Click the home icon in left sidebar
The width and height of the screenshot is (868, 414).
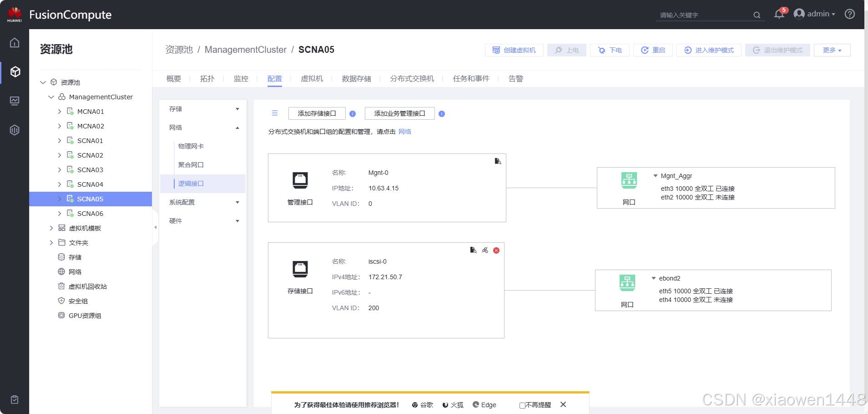click(15, 43)
